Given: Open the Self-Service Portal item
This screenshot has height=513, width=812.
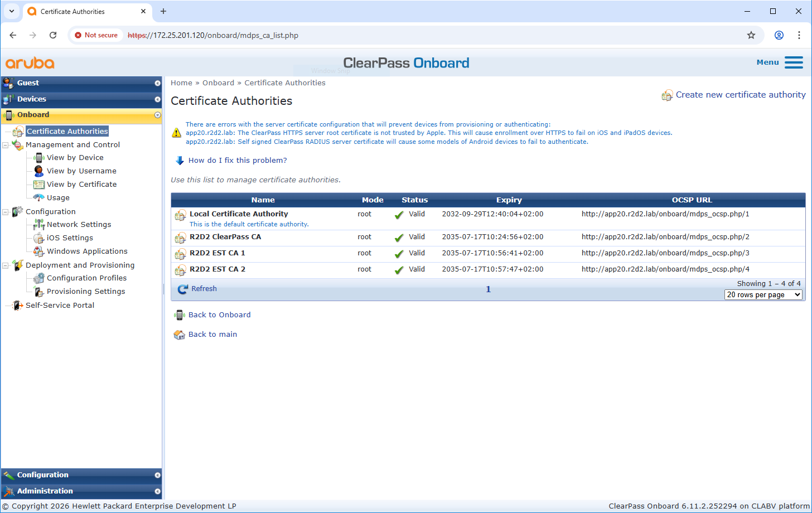Looking at the screenshot, I should [60, 306].
